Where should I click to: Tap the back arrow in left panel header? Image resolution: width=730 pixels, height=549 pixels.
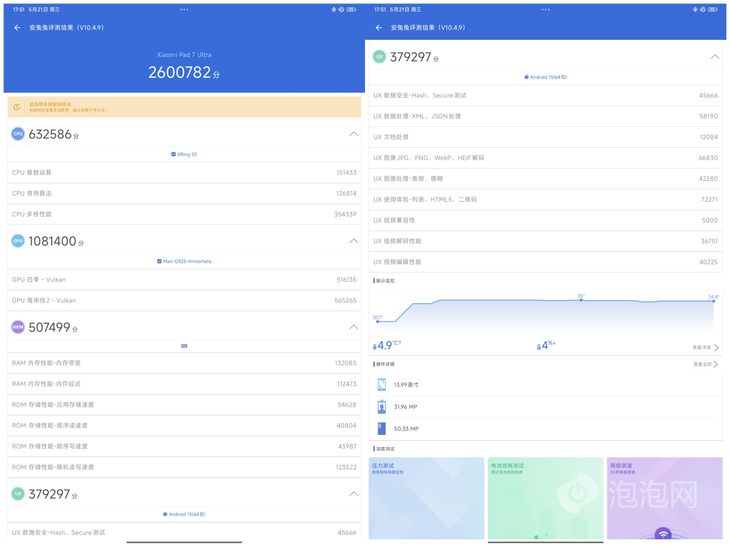[x=17, y=28]
